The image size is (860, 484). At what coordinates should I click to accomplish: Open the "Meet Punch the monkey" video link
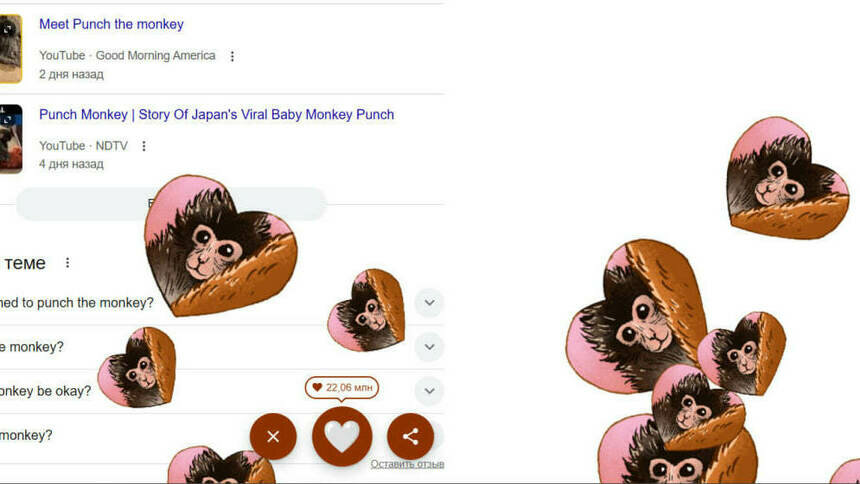(x=111, y=24)
